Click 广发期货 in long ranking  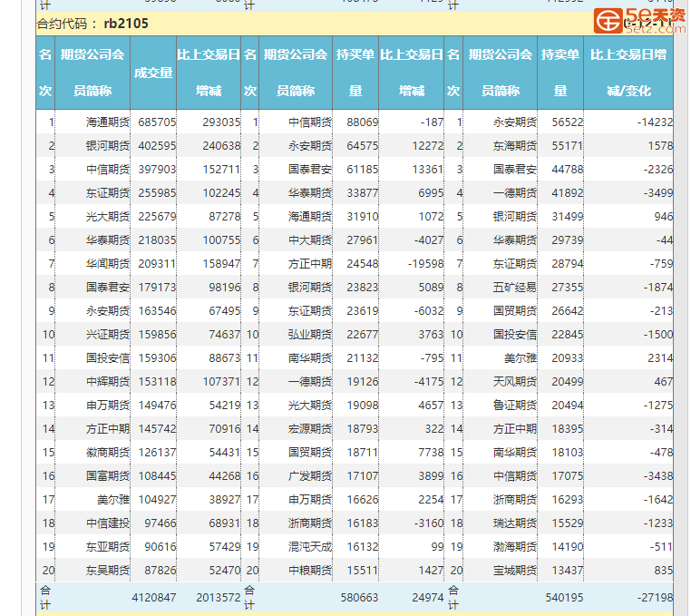[310, 476]
